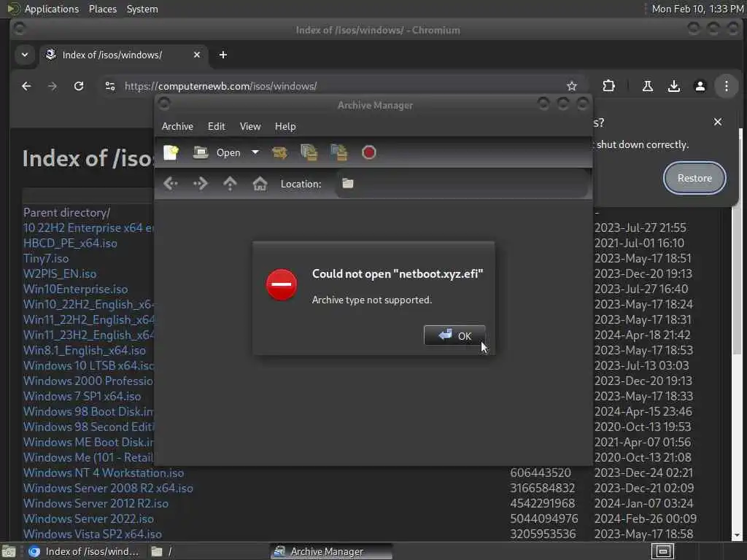Open the View menu
The image size is (747, 560).
[250, 126]
